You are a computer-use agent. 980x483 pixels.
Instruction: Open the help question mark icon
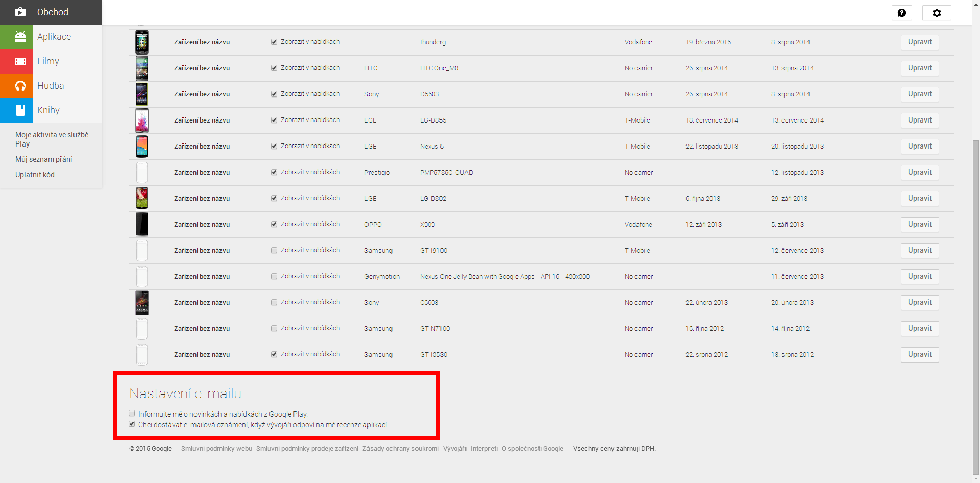click(902, 13)
